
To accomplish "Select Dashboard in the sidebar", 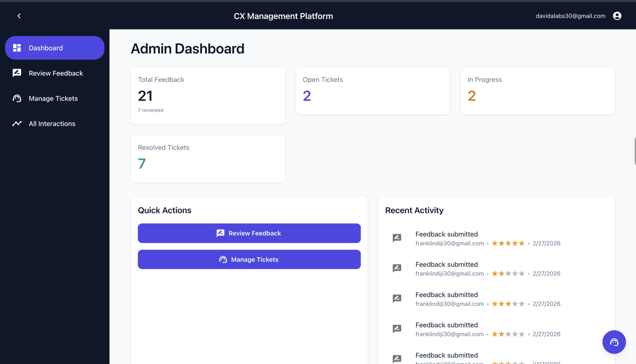I will (x=55, y=48).
